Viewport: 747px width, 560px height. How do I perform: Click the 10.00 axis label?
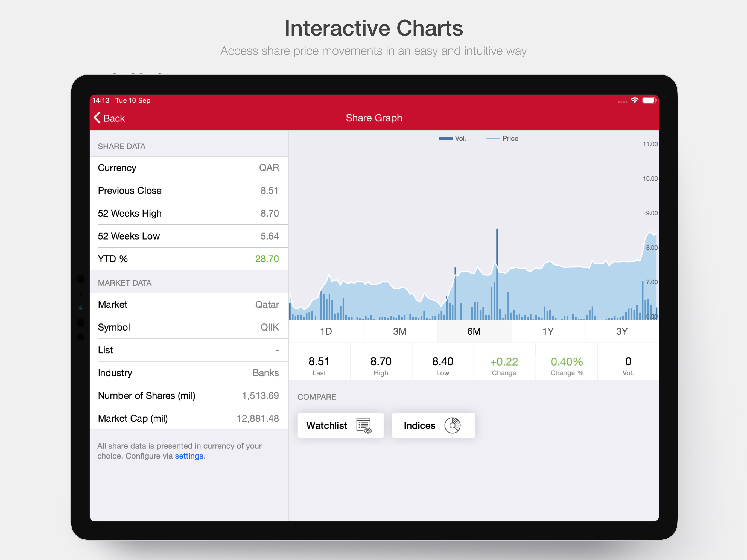click(x=650, y=179)
